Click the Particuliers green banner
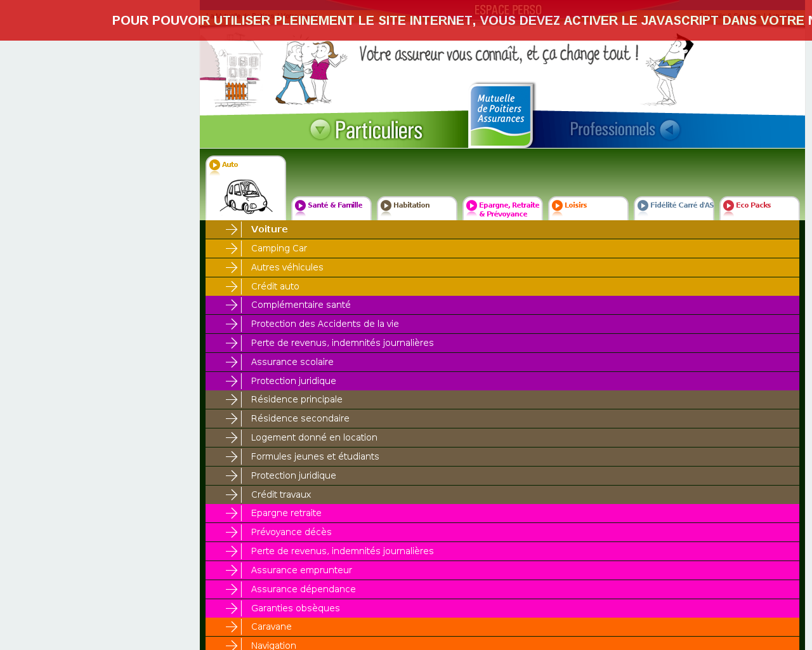The height and width of the screenshot is (650, 812). (x=334, y=130)
